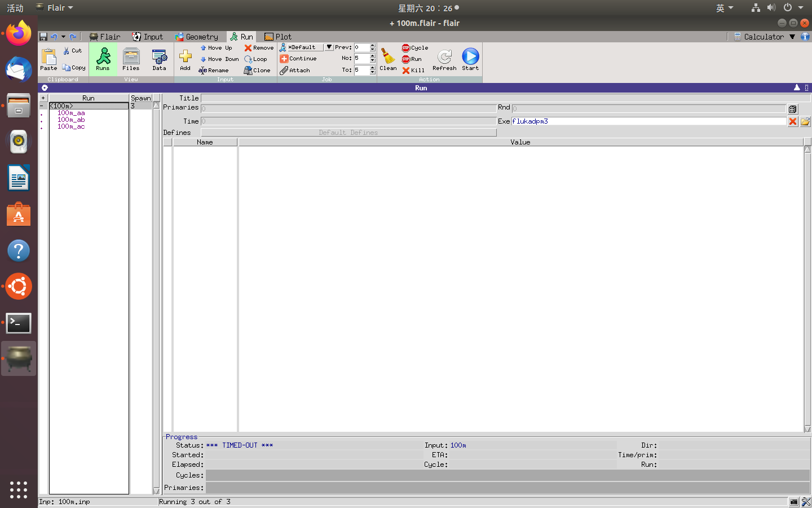
Task: Click the Redo arrow icon
Action: click(x=73, y=37)
